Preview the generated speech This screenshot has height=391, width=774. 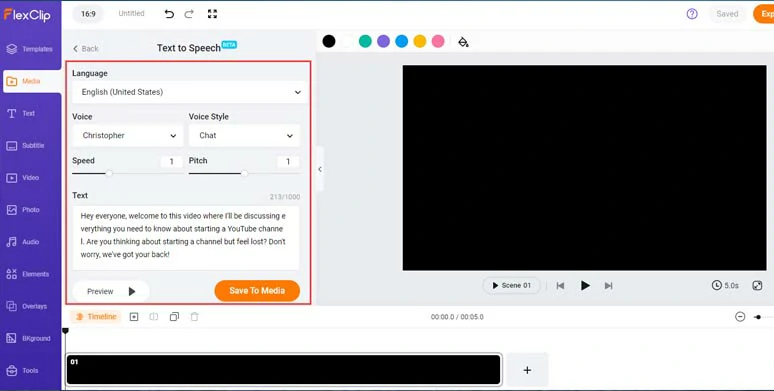111,291
